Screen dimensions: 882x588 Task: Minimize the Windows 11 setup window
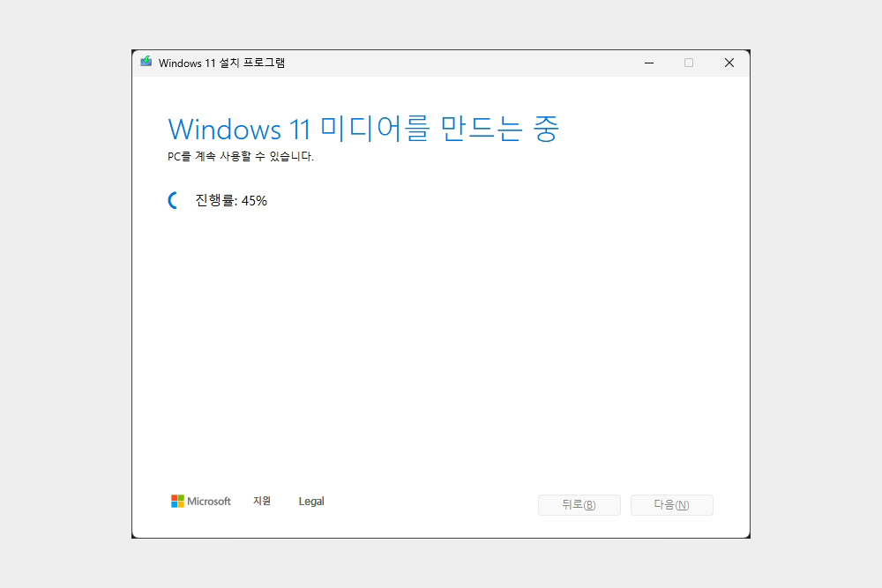(649, 63)
